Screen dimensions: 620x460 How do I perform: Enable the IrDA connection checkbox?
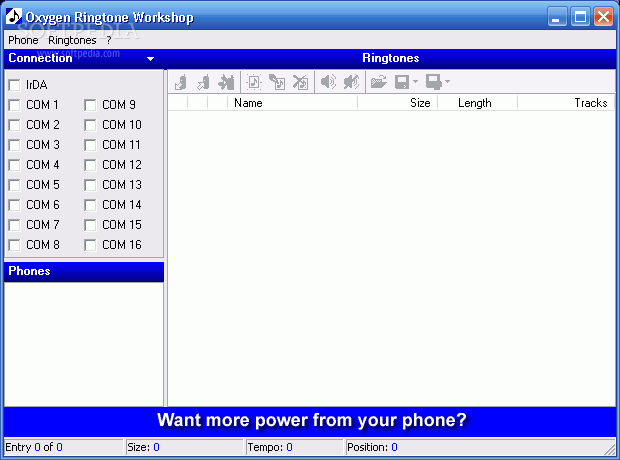(14, 85)
